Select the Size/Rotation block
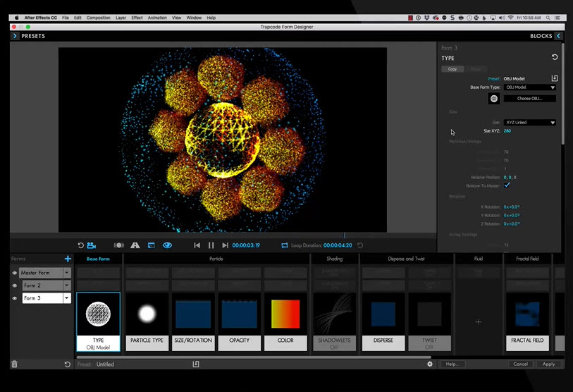Viewport: 573px width, 392px height. [x=193, y=321]
